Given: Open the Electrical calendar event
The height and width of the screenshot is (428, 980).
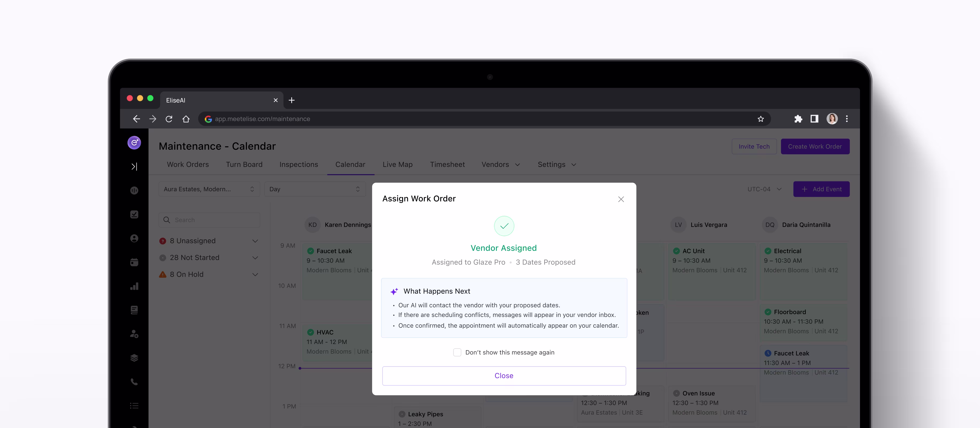Looking at the screenshot, I should pyautogui.click(x=803, y=272).
